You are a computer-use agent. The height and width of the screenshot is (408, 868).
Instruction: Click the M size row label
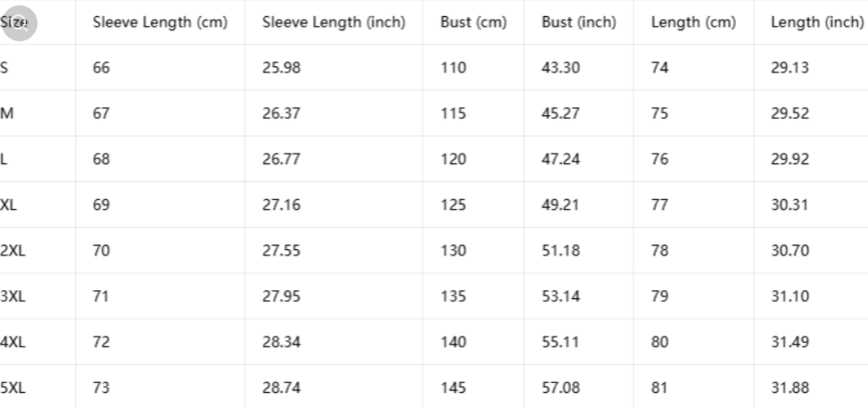point(6,113)
